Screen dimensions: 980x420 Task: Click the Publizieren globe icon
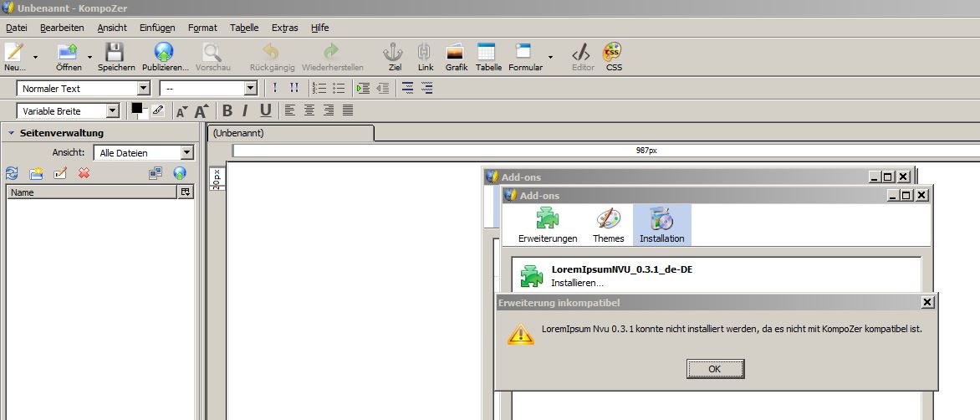(x=164, y=53)
